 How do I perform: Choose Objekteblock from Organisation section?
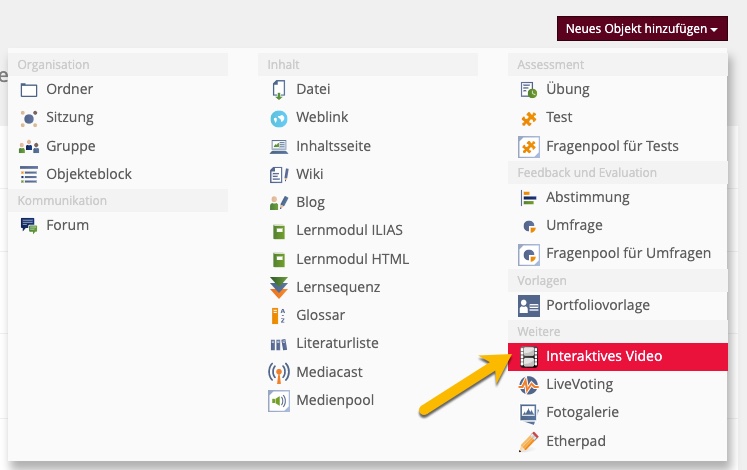click(x=88, y=174)
